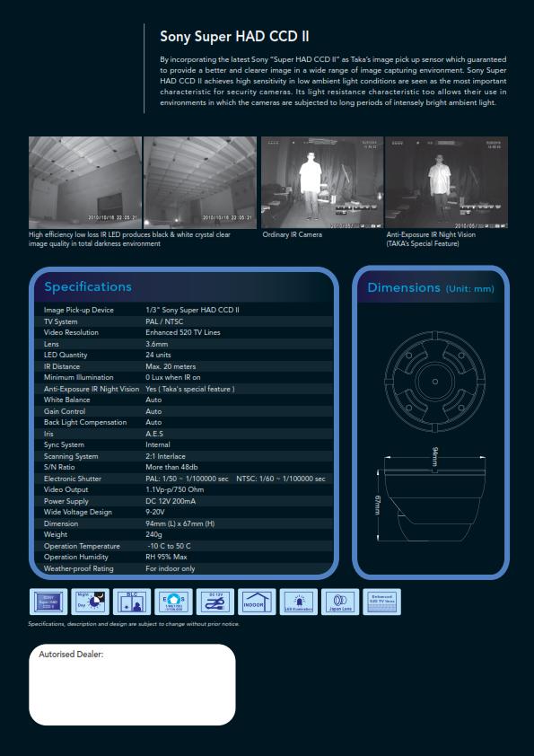Click the BLC backlight compensation icon
Image resolution: width=534 pixels, height=756 pixels.
[132, 602]
